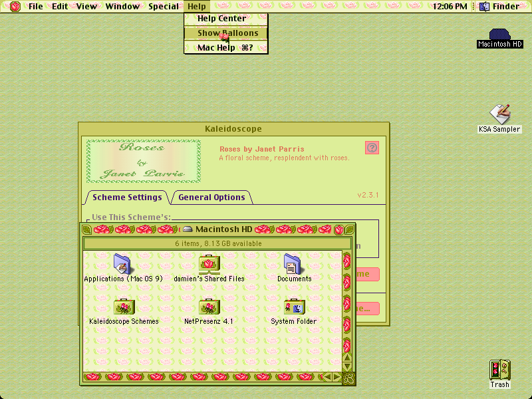The height and width of the screenshot is (399, 532).
Task: Click "A floral scheme, resplendent with roses." description
Action: coord(284,158)
